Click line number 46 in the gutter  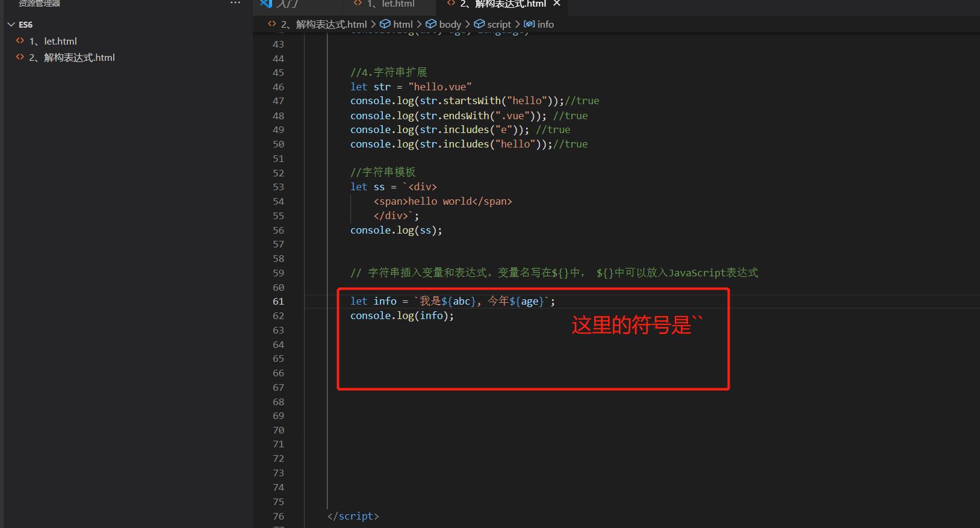[278, 87]
